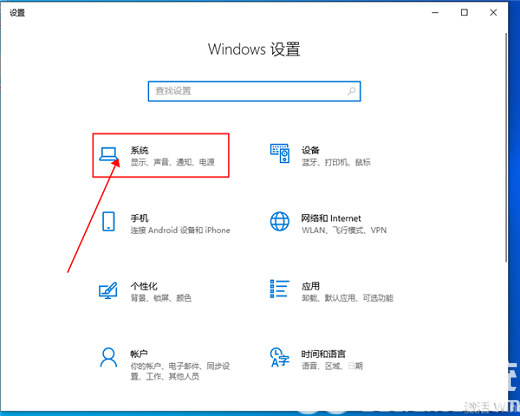The height and width of the screenshot is (416, 520).
Task: Click description 显示、声音、通知、电源
Action: [172, 162]
